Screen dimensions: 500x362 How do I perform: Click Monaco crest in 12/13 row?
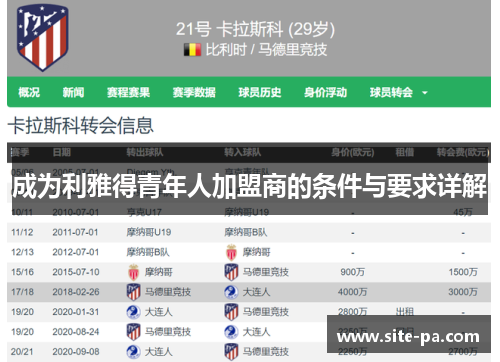point(231,252)
